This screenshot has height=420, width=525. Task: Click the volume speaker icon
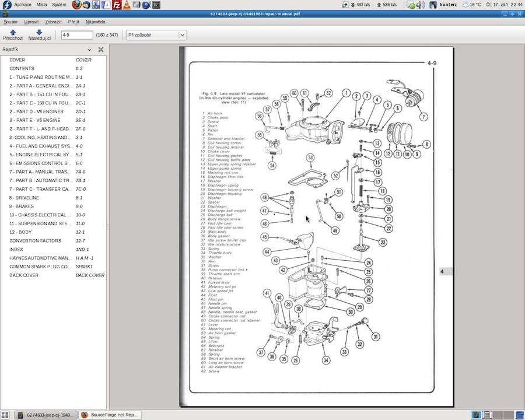tap(421, 5)
